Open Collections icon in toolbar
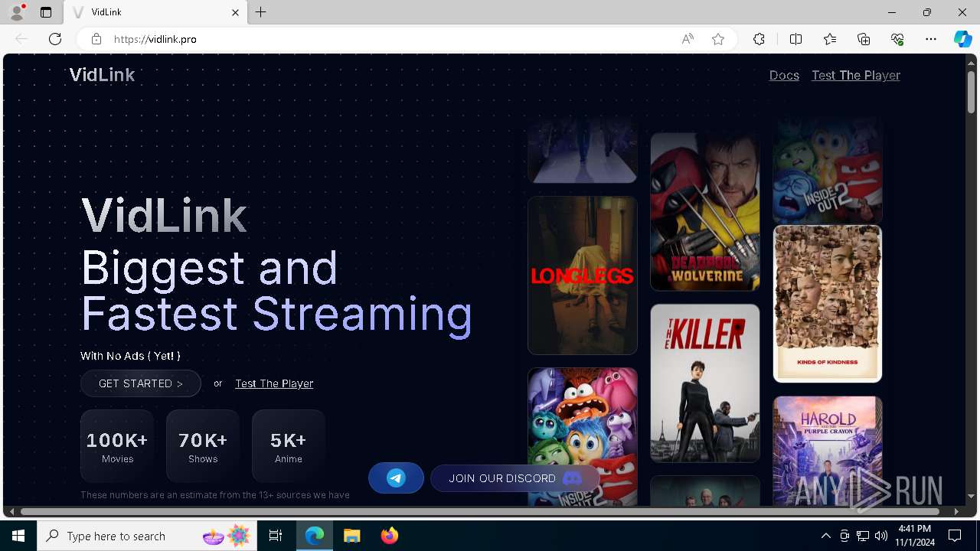 coord(864,39)
